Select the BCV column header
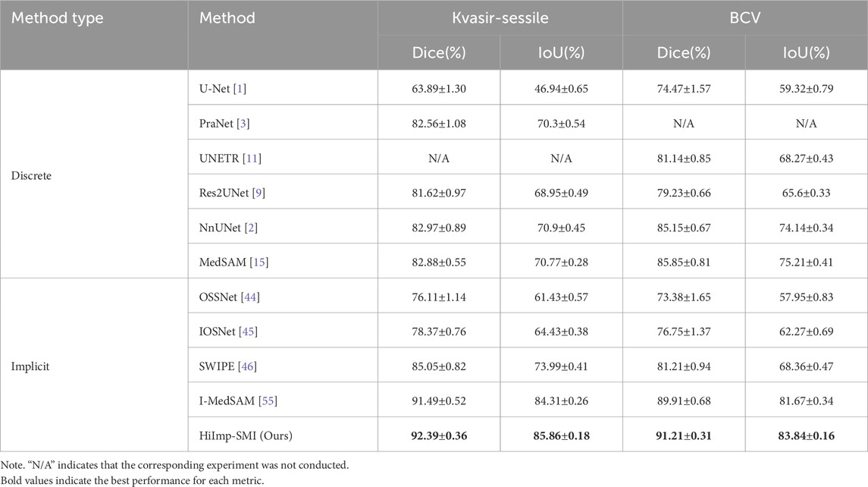 [x=745, y=17]
